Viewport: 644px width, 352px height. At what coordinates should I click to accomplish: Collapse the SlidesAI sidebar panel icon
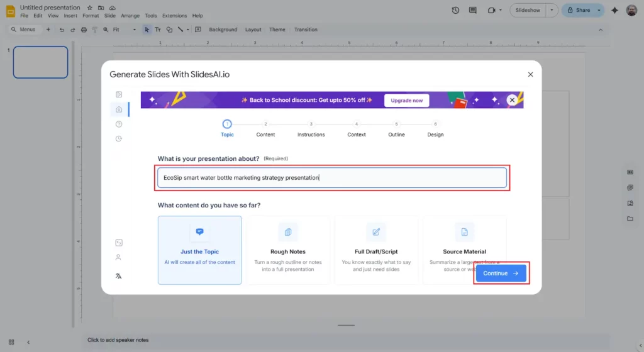pyautogui.click(x=119, y=94)
